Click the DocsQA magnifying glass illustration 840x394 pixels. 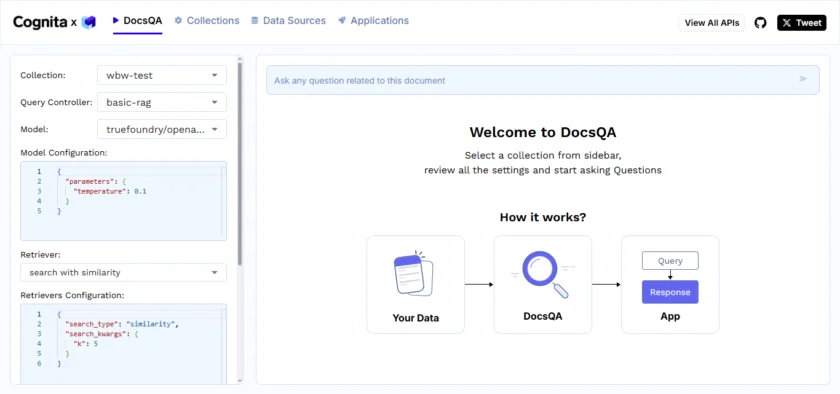(x=543, y=274)
